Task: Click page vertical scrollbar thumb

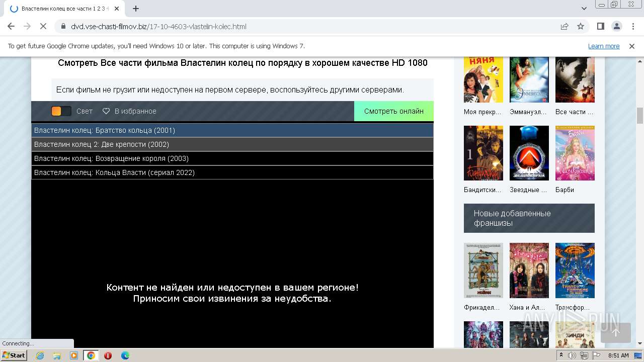Action: [640, 116]
